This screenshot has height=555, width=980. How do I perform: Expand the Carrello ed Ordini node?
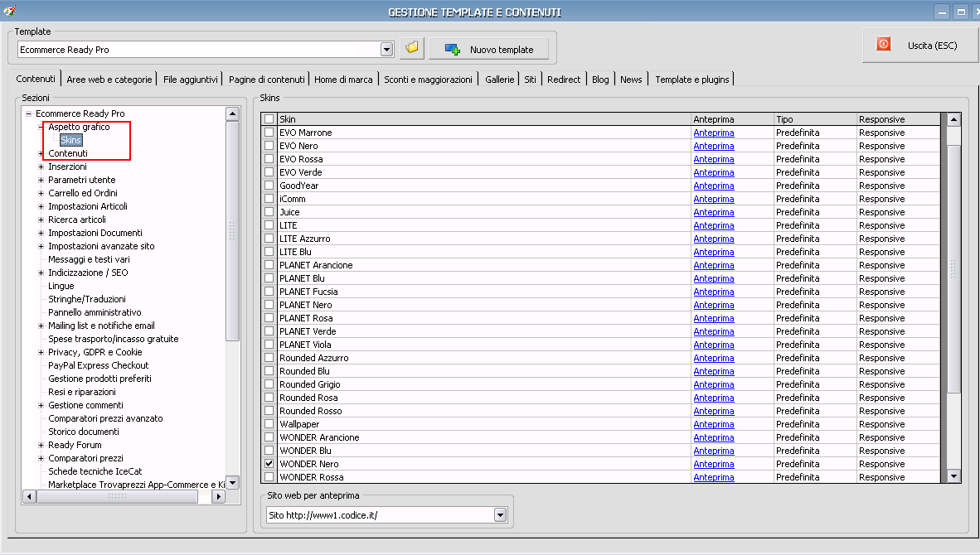41,193
